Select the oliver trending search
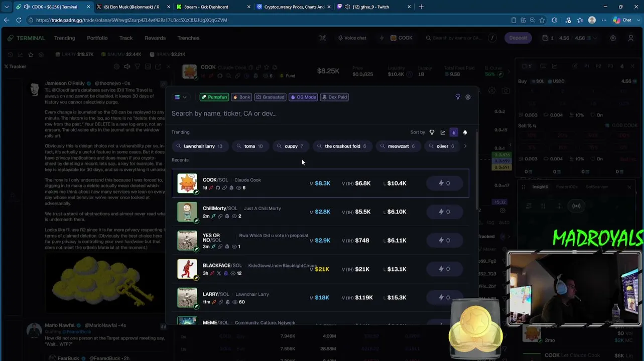 [x=443, y=146]
